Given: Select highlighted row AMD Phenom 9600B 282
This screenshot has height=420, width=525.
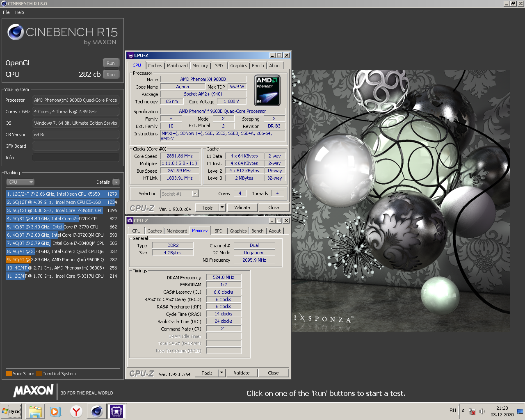Looking at the screenshot, I should [62, 260].
